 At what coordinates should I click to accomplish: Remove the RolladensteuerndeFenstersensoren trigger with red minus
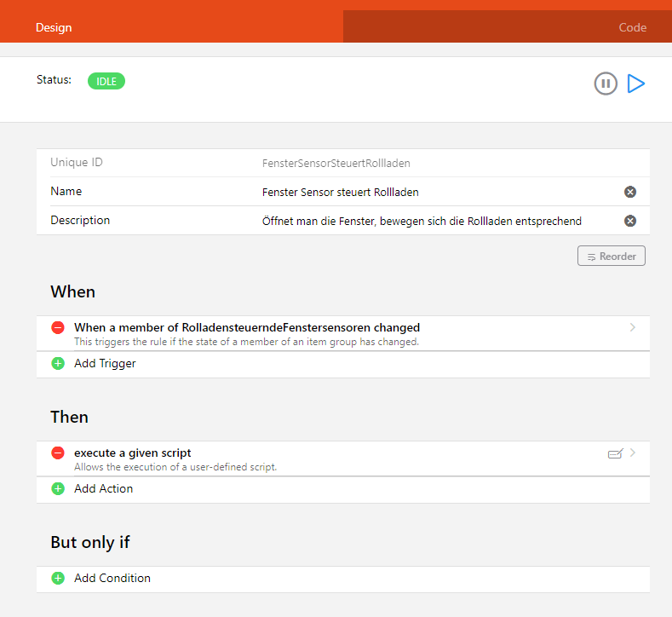[58, 327]
